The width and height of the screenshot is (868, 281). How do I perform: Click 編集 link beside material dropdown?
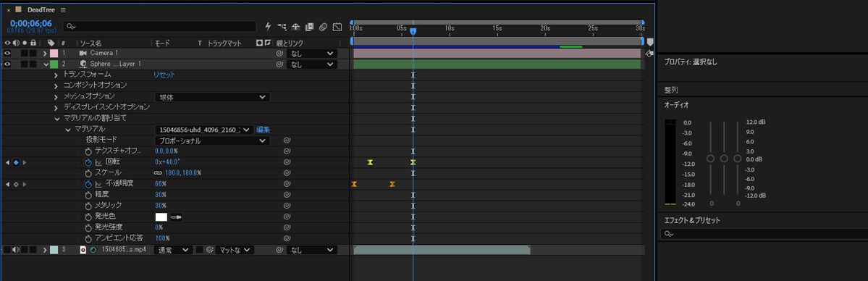263,130
